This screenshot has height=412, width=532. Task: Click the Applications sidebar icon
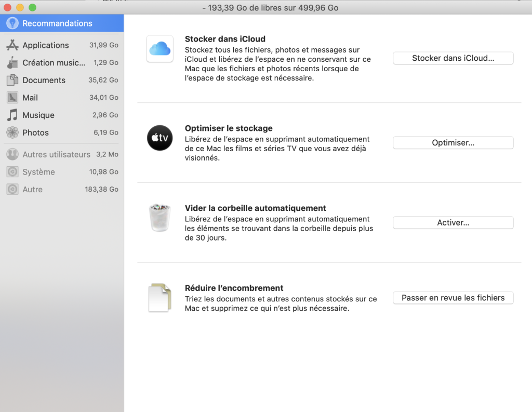pyautogui.click(x=12, y=45)
